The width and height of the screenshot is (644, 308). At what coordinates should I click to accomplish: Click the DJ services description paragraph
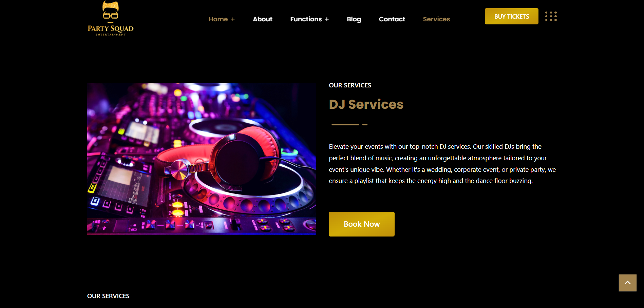click(442, 164)
